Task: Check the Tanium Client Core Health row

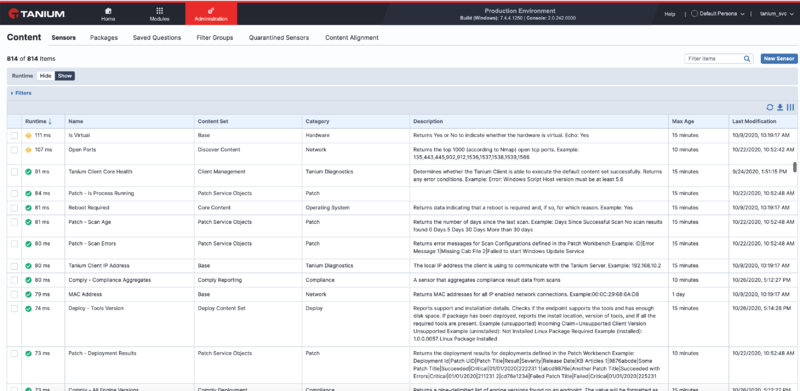Action: pyautogui.click(x=14, y=172)
